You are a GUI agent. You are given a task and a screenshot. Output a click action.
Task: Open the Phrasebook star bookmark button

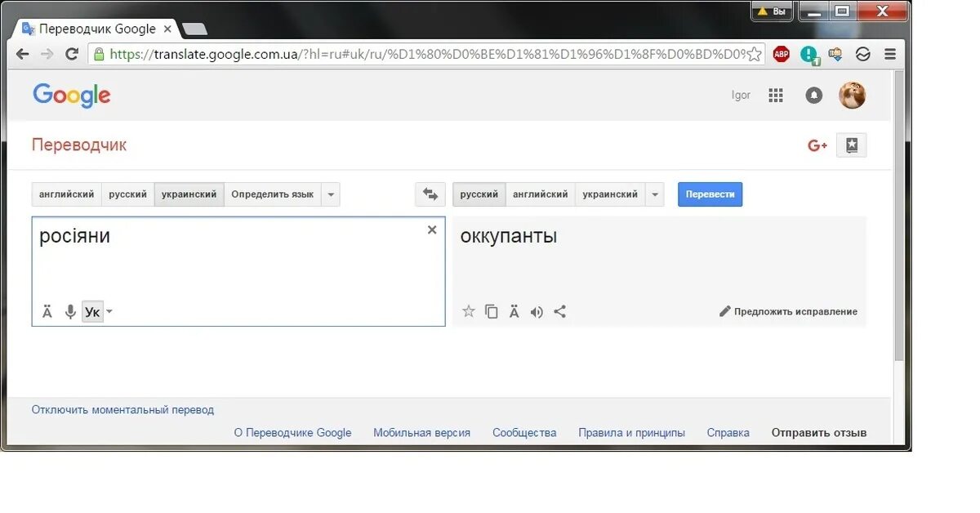(852, 145)
